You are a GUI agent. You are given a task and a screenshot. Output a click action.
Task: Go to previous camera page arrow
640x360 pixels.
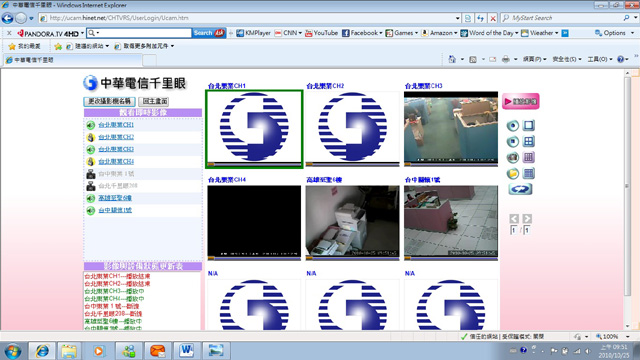pos(514,219)
